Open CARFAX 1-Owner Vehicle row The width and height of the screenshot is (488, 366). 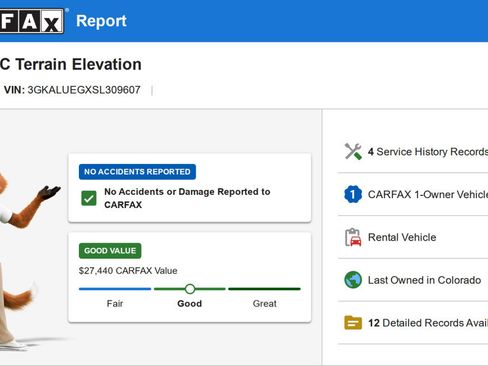(413, 194)
